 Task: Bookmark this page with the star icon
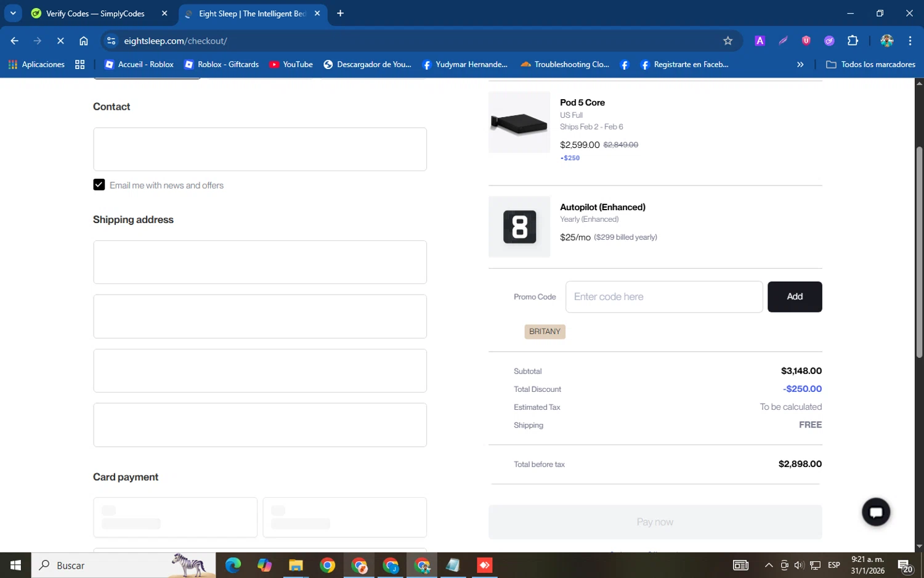point(727,41)
